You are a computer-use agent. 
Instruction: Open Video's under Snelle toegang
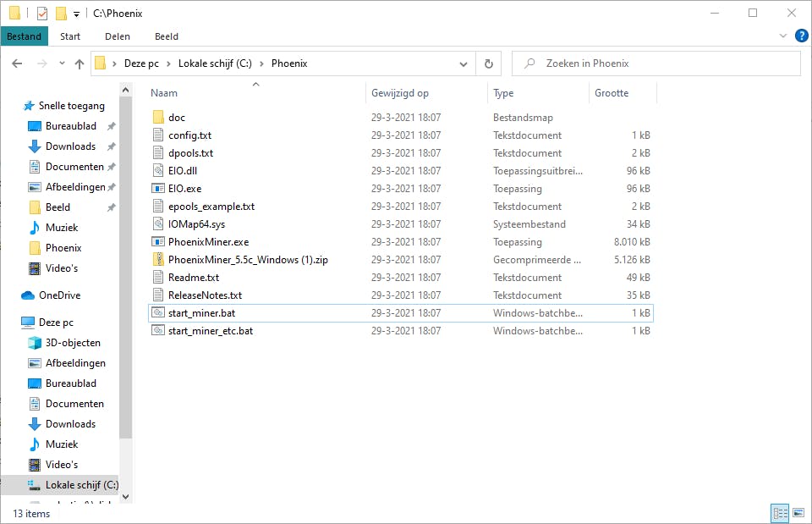coord(61,268)
